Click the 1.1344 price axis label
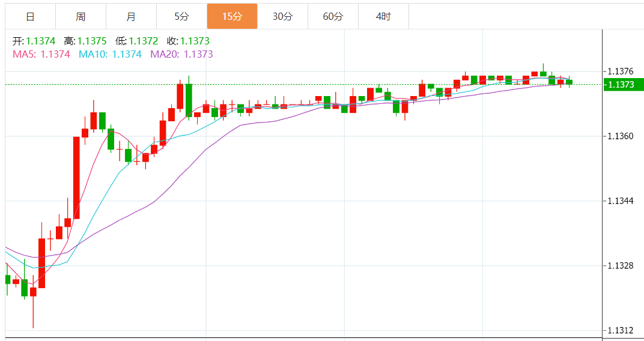644x341 pixels. pos(622,201)
